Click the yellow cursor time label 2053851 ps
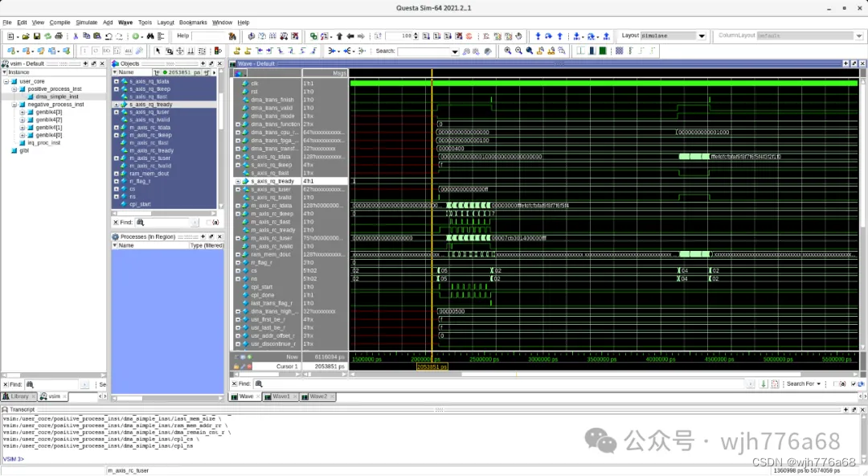 point(432,367)
